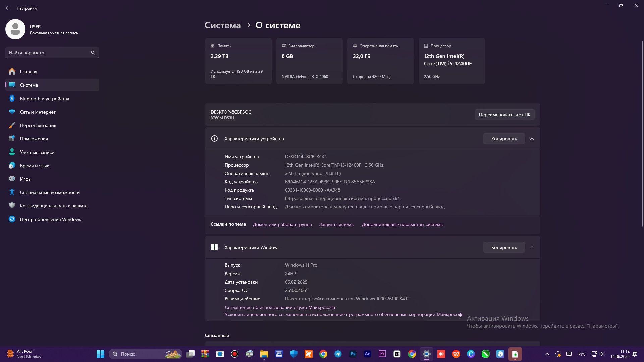Open the 'Процессор' i5-12400F card

(452, 61)
